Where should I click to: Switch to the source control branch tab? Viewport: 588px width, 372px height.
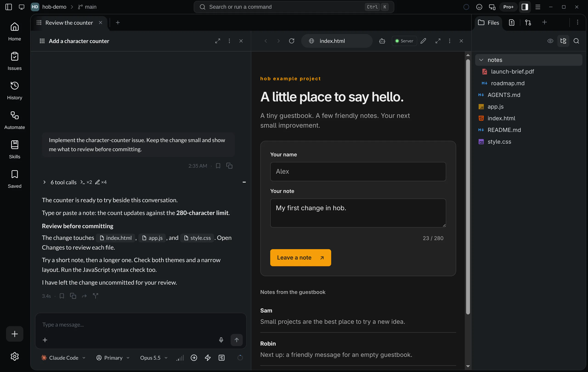coord(528,23)
